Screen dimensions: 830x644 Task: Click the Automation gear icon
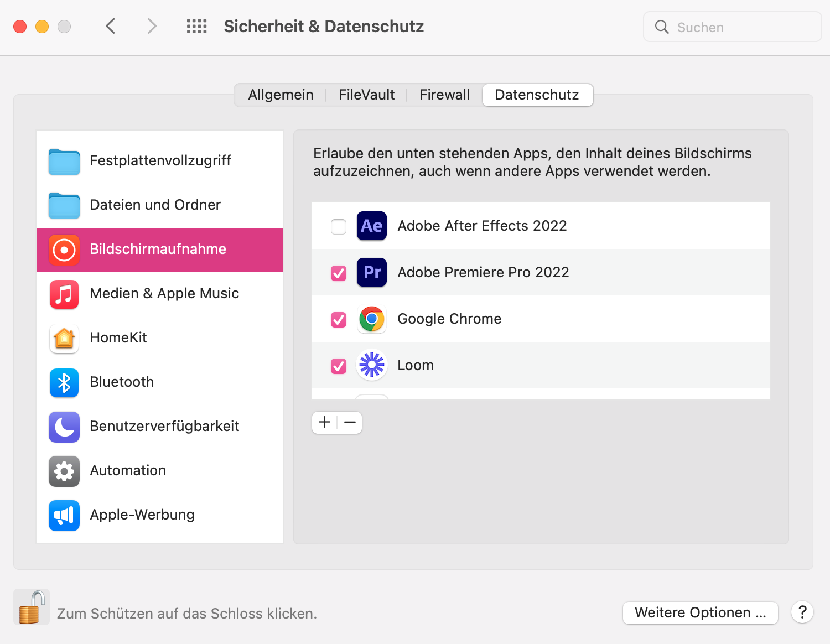64,471
